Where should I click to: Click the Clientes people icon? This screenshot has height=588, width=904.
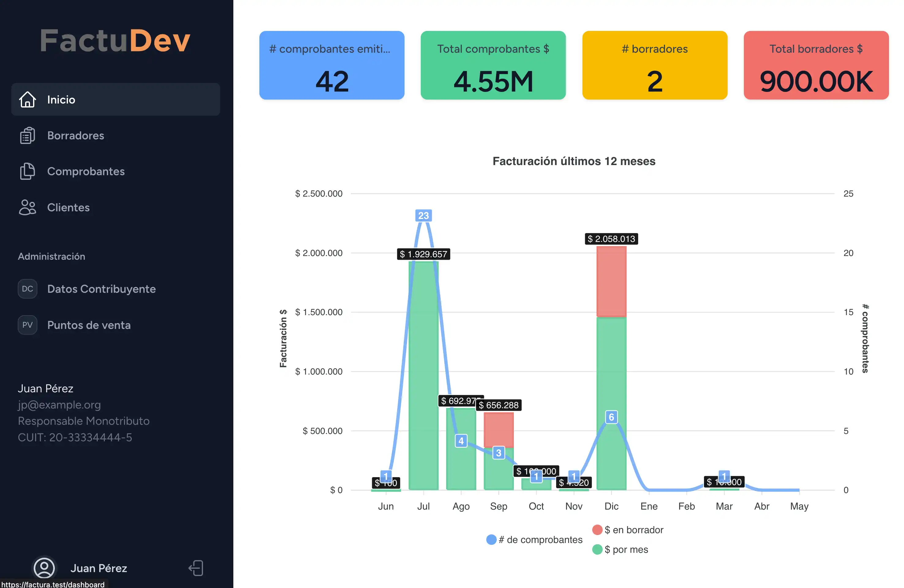[x=27, y=207]
